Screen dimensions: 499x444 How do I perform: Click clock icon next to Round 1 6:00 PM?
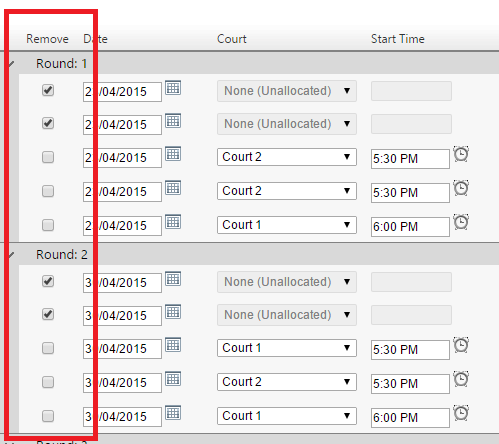tap(461, 222)
